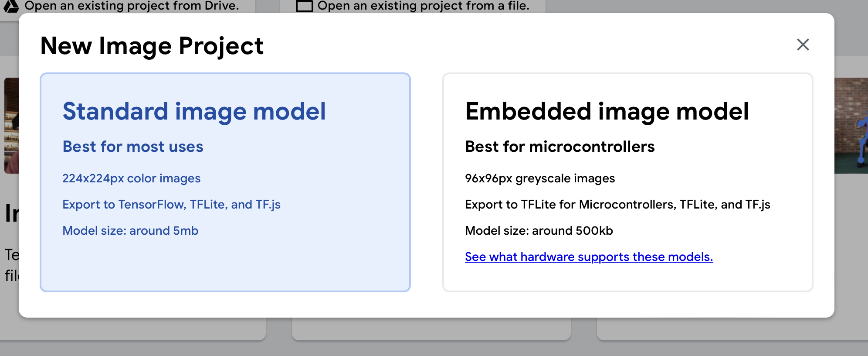Click the 'Best for most uses' subtitle

tap(133, 147)
